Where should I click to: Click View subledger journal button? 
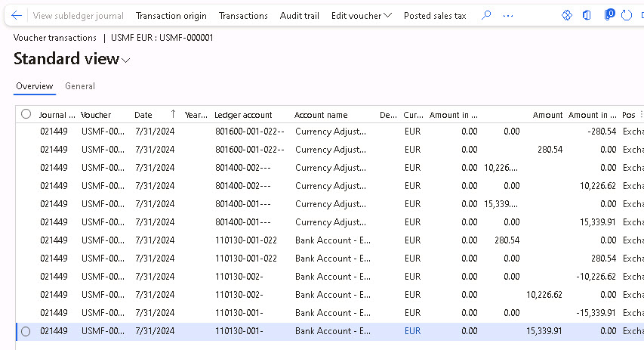tap(78, 16)
